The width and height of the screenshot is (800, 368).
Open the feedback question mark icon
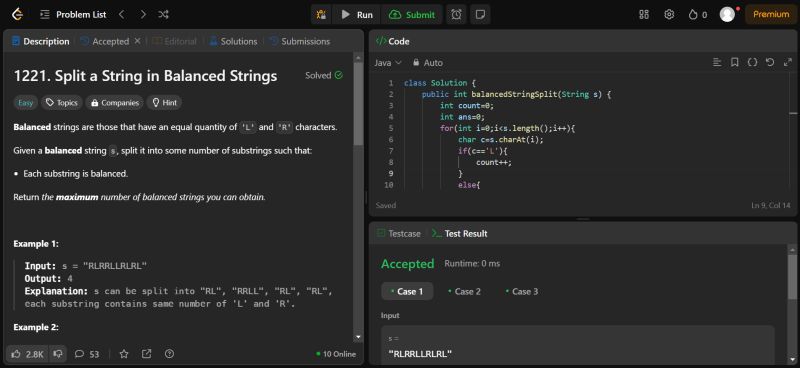coord(169,354)
